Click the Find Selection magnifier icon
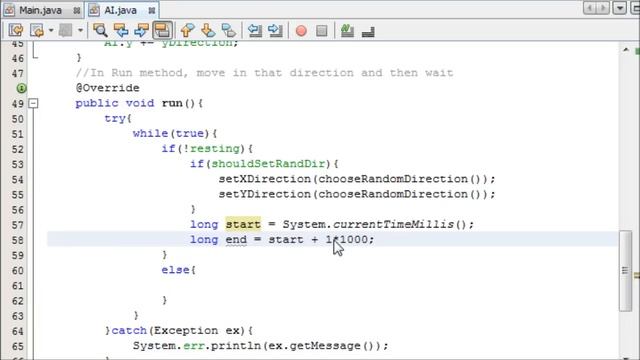This screenshot has height=360, width=640. point(100,31)
